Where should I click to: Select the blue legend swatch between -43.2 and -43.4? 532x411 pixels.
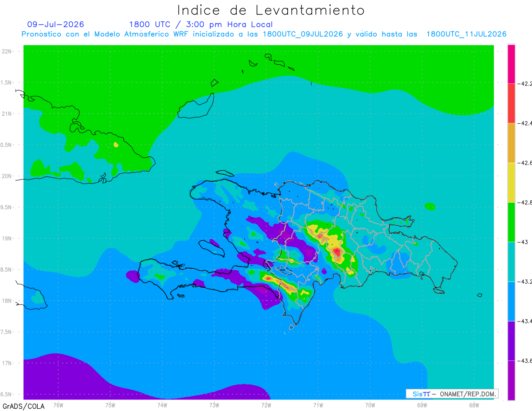(511, 301)
